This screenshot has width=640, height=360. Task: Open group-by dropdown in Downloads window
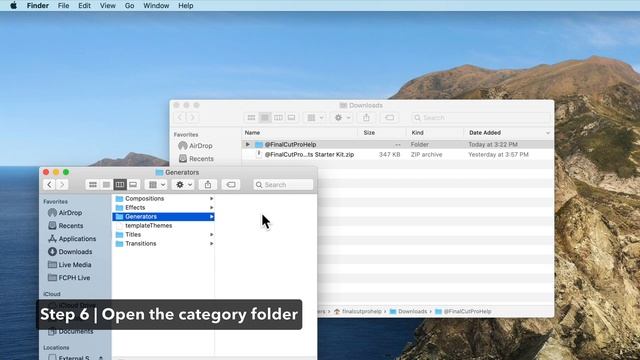point(315,118)
